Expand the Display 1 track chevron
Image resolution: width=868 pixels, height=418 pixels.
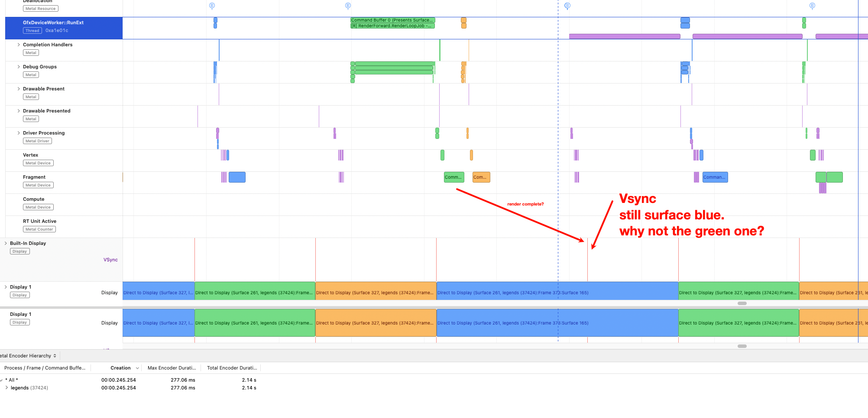[x=6, y=287]
